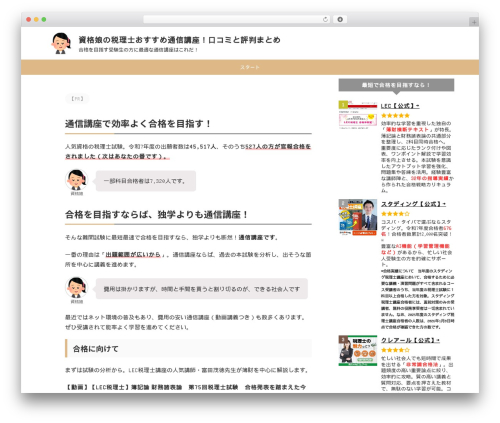This screenshot has height=423, width=500.
Task: Open the スタディング【公式】link
Action: tap(413, 204)
